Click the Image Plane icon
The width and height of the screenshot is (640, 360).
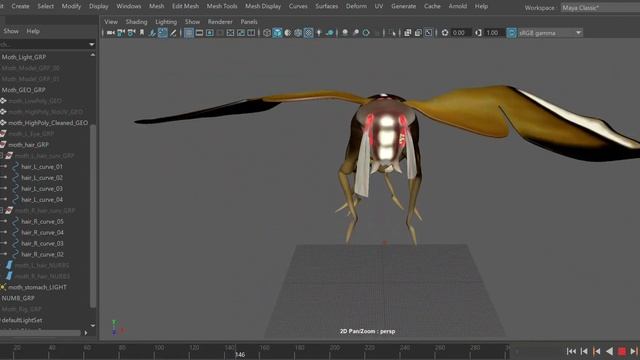tap(152, 33)
